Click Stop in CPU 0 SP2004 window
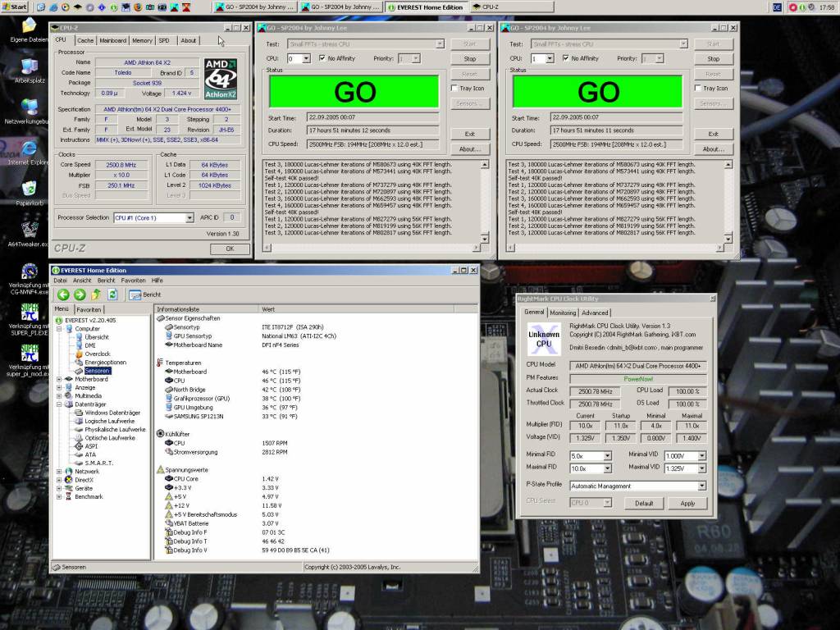 coord(470,59)
